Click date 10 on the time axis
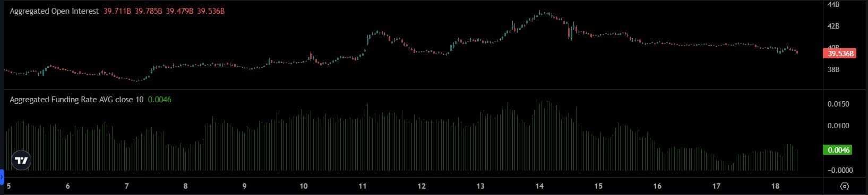868x195 pixels. click(304, 186)
